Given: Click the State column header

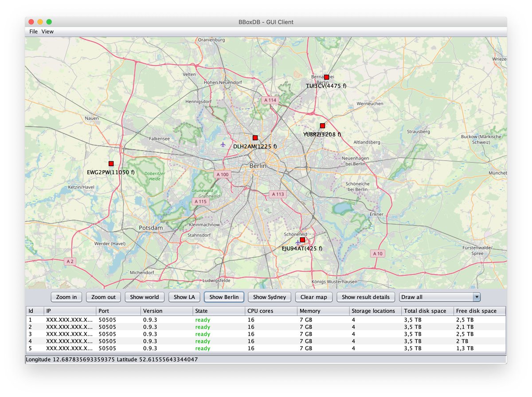Looking at the screenshot, I should tap(219, 311).
